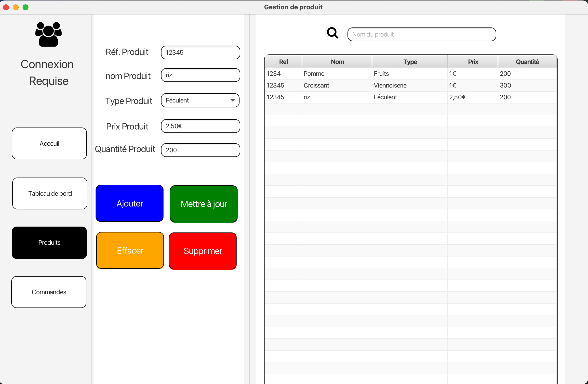Minimize the window with yellow button
The image size is (588, 384).
[x=16, y=7]
